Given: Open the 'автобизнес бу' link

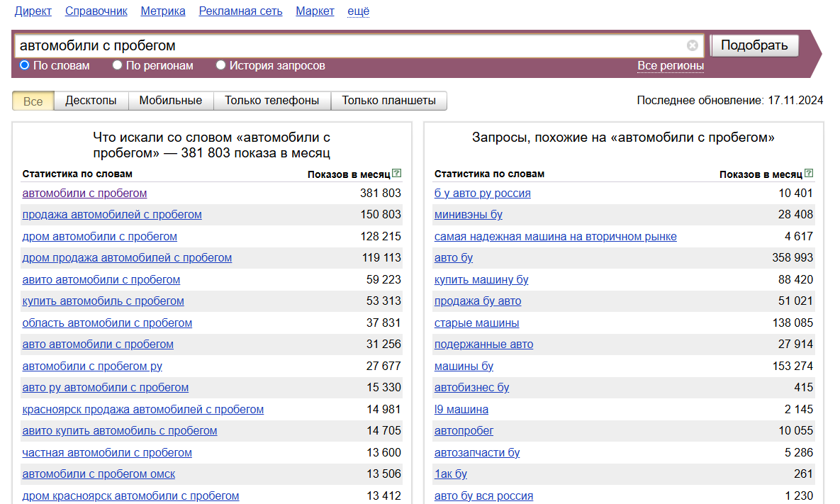Looking at the screenshot, I should [x=472, y=388].
